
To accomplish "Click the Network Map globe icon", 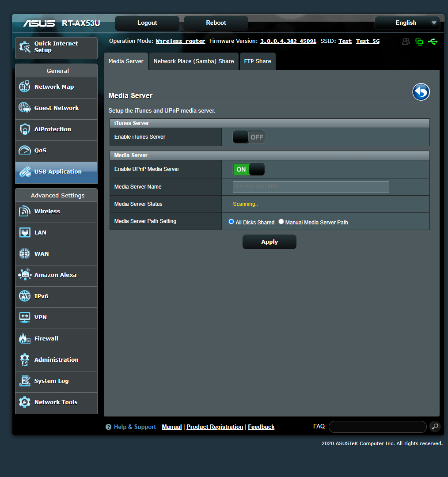I will click(x=25, y=87).
